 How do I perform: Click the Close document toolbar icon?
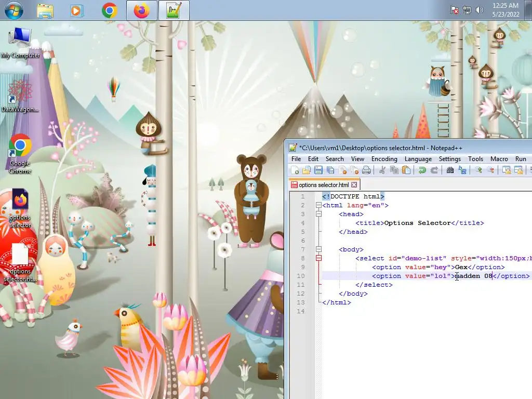(343, 170)
